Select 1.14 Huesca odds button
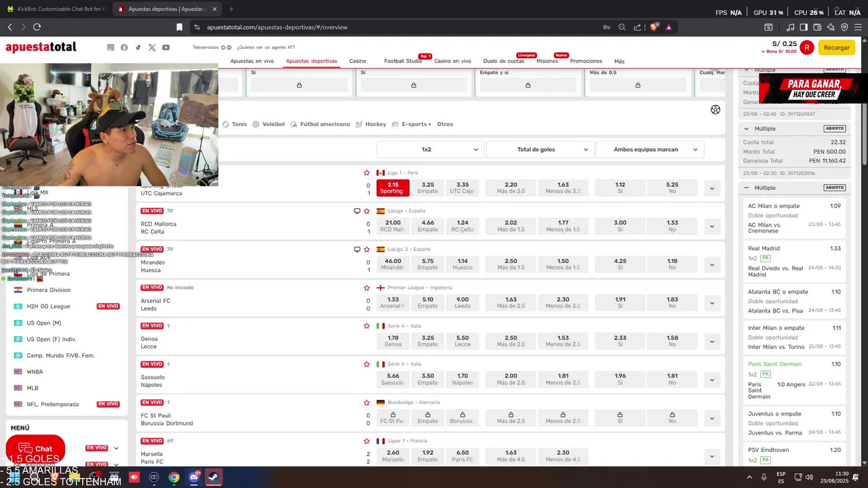The width and height of the screenshot is (868, 488). tap(462, 264)
